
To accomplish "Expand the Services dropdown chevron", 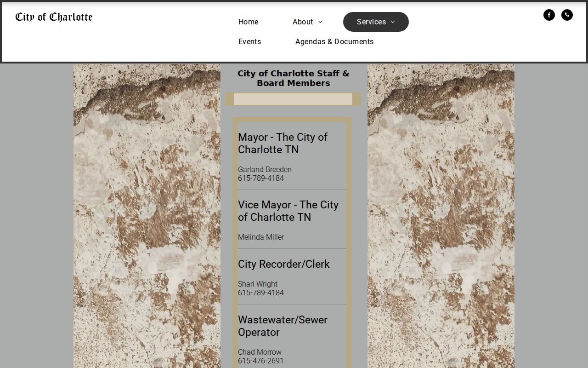I will pyautogui.click(x=393, y=22).
